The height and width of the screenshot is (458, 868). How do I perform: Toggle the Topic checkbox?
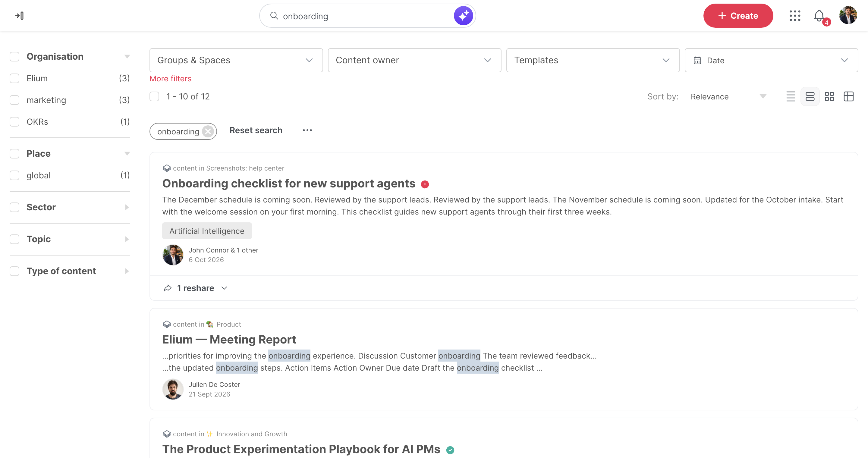(x=14, y=239)
